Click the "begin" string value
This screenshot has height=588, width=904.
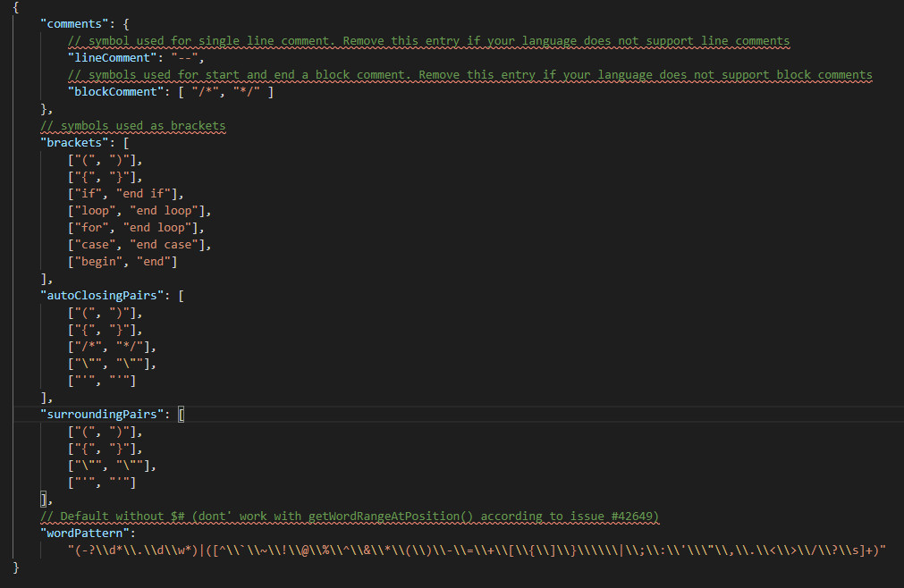point(103,261)
